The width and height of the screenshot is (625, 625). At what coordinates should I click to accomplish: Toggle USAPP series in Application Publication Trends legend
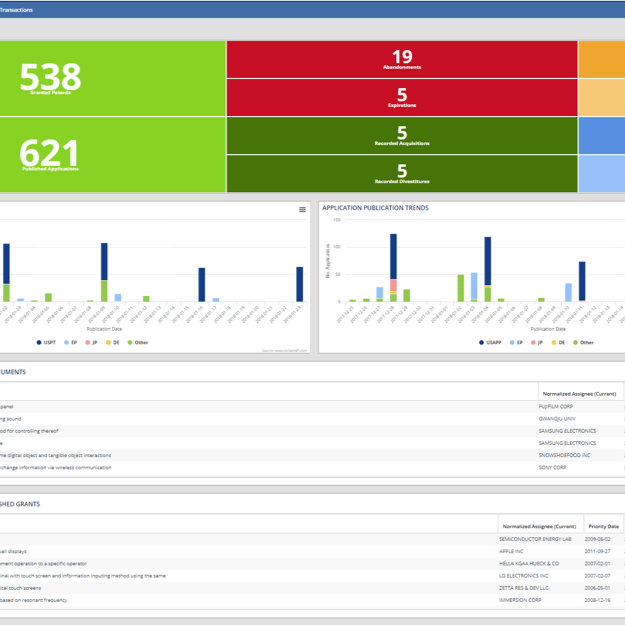[x=490, y=342]
